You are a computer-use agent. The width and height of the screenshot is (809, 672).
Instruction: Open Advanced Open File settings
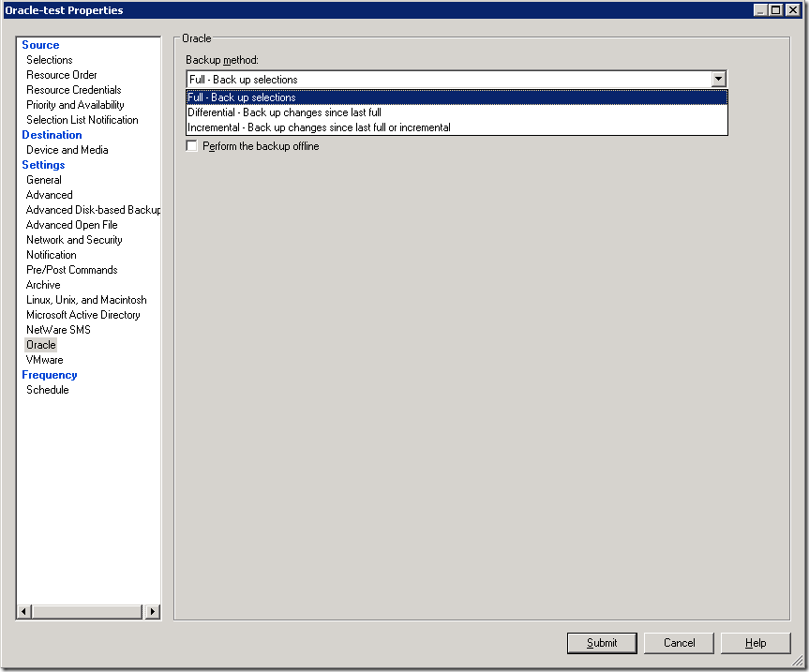pyautogui.click(x=72, y=225)
